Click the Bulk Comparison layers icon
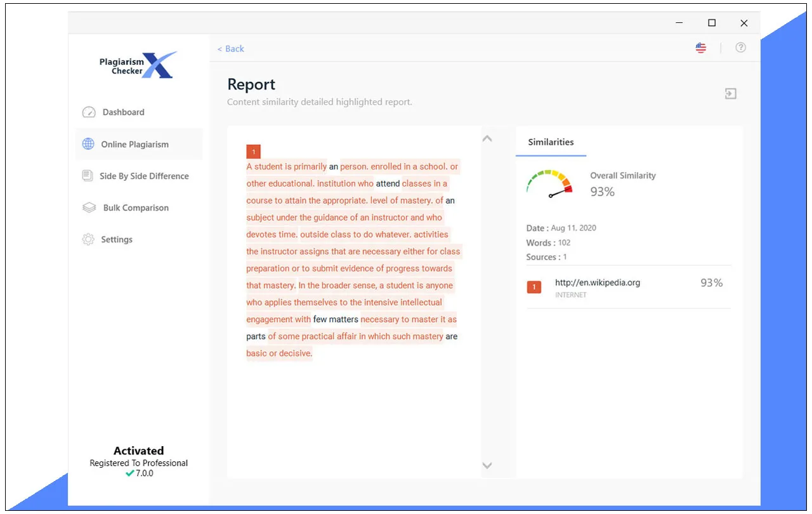 [89, 208]
